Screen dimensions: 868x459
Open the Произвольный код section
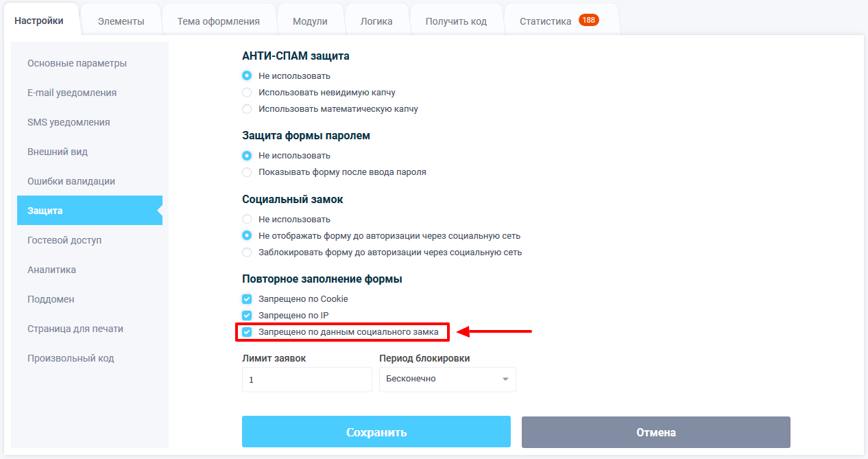tap(71, 357)
